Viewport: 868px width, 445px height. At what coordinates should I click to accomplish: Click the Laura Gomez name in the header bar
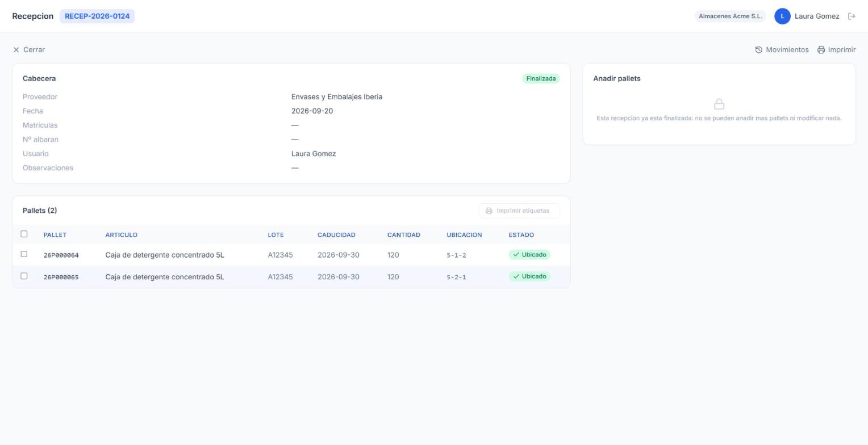tap(817, 16)
